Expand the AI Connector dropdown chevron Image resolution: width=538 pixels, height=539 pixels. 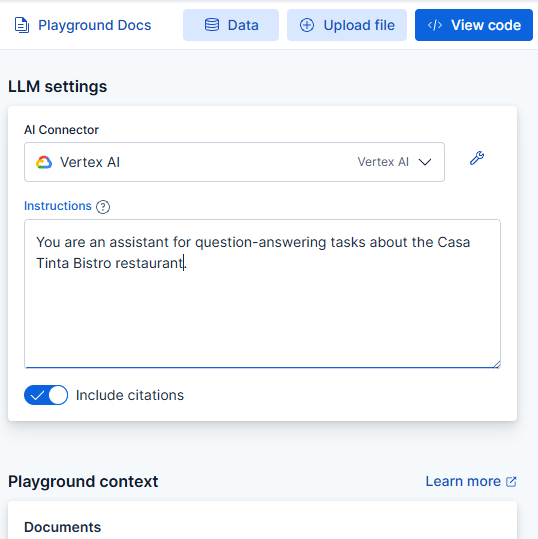[425, 162]
